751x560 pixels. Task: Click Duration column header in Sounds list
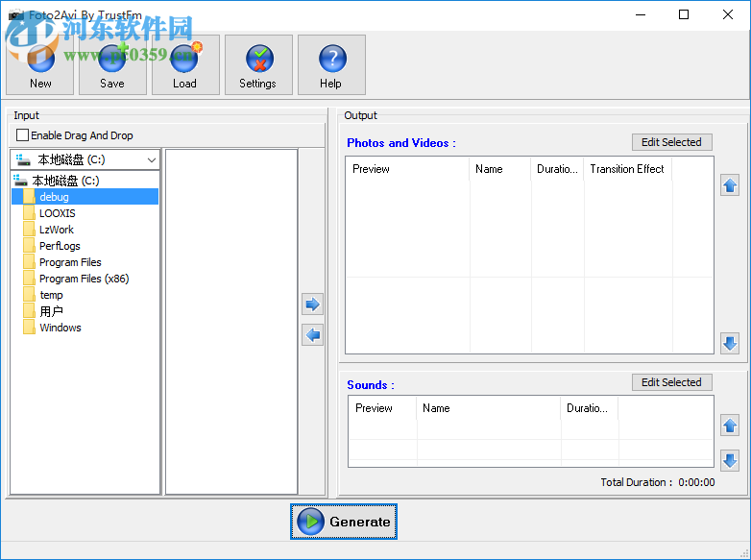pyautogui.click(x=590, y=408)
